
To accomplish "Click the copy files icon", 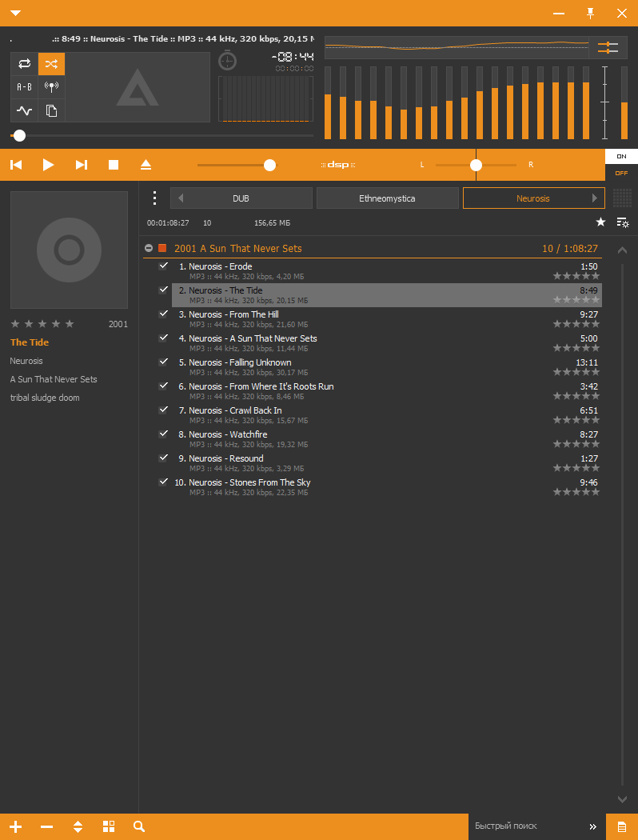I will pos(51,110).
